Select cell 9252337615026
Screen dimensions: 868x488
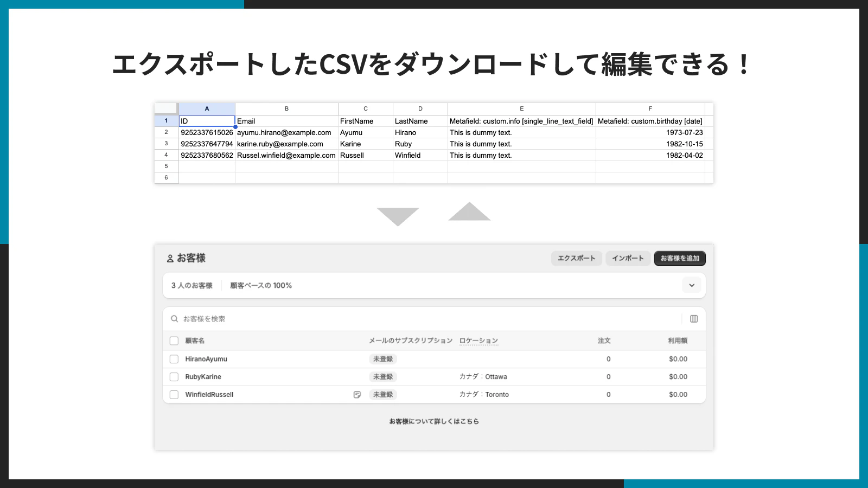pos(207,132)
